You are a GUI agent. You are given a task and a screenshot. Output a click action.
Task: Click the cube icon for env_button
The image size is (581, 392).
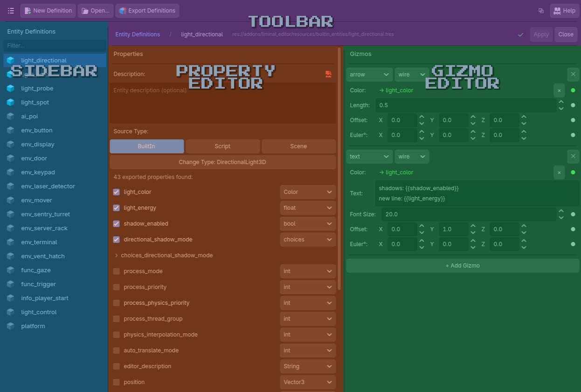(x=10, y=131)
